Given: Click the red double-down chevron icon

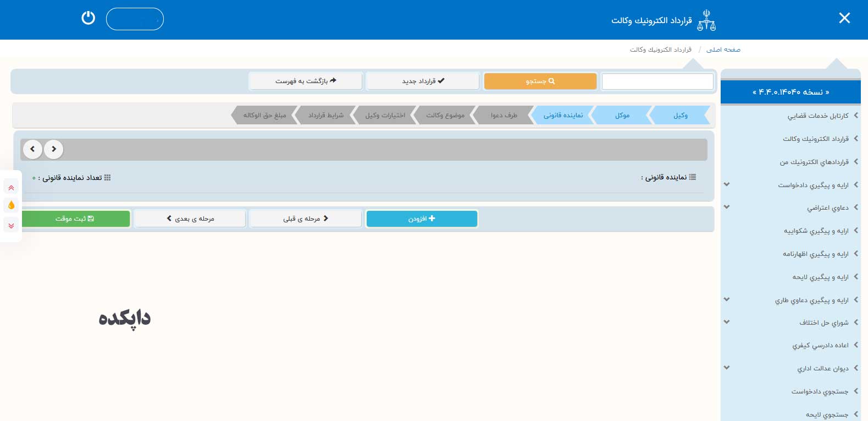Looking at the screenshot, I should pos(11,225).
